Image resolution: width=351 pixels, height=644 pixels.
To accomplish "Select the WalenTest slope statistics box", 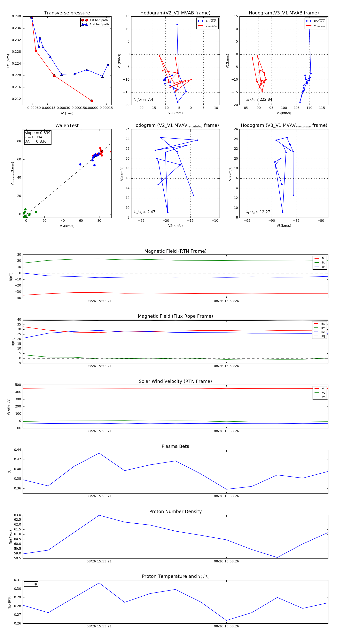I will [37, 137].
